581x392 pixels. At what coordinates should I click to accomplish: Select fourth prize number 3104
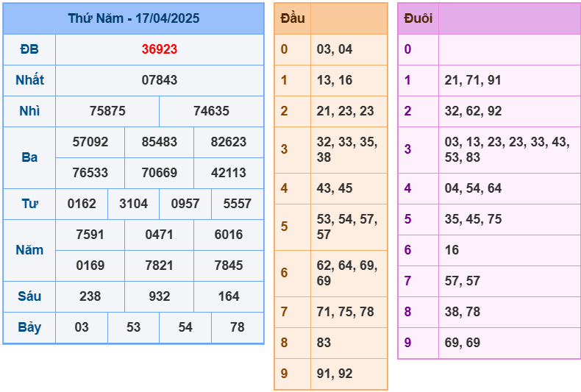[x=133, y=204]
